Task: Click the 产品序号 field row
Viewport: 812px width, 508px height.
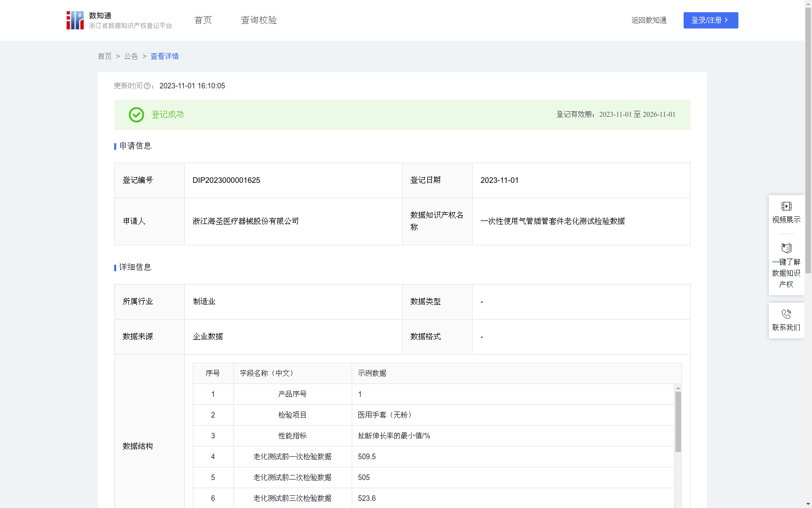Action: [x=434, y=394]
